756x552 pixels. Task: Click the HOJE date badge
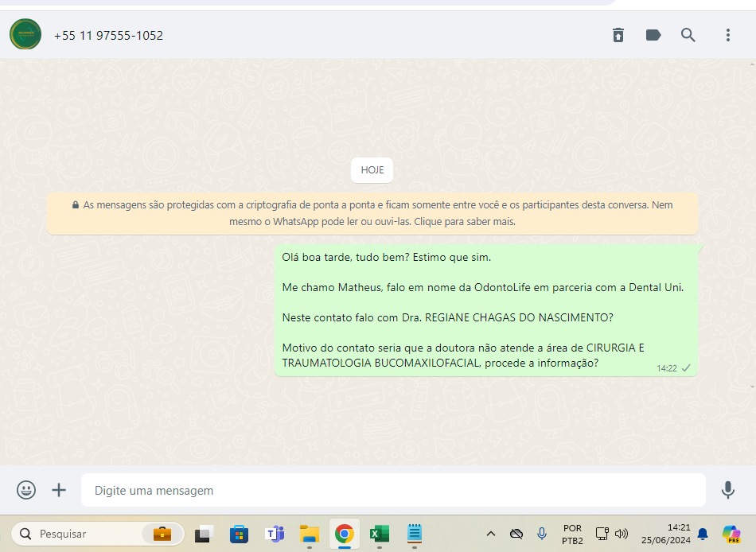pos(372,170)
